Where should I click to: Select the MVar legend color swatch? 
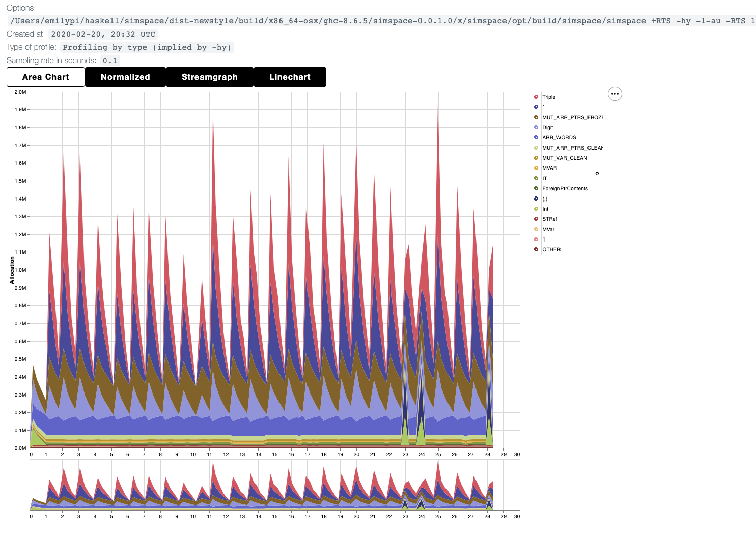[536, 229]
